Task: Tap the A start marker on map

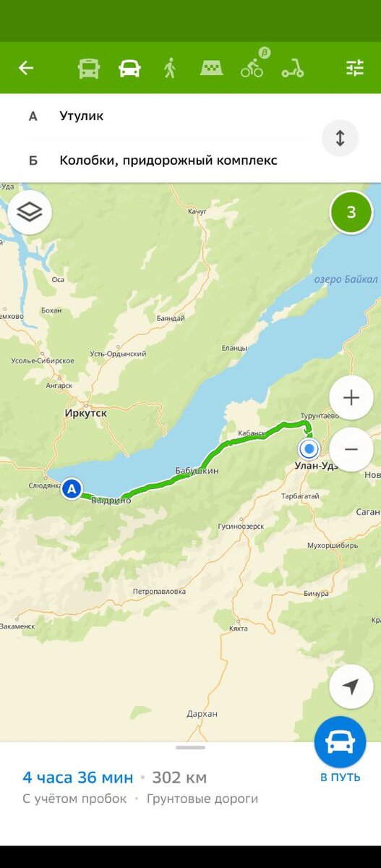Action: point(71,490)
